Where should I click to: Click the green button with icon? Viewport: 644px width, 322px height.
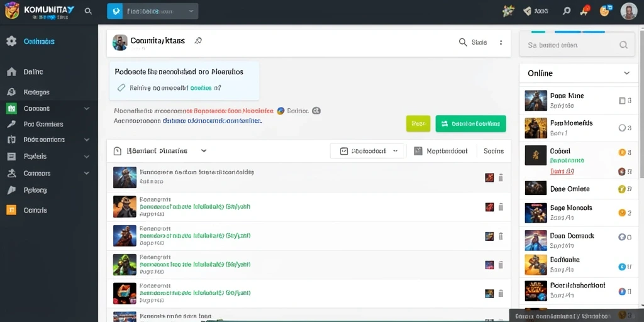click(x=470, y=124)
